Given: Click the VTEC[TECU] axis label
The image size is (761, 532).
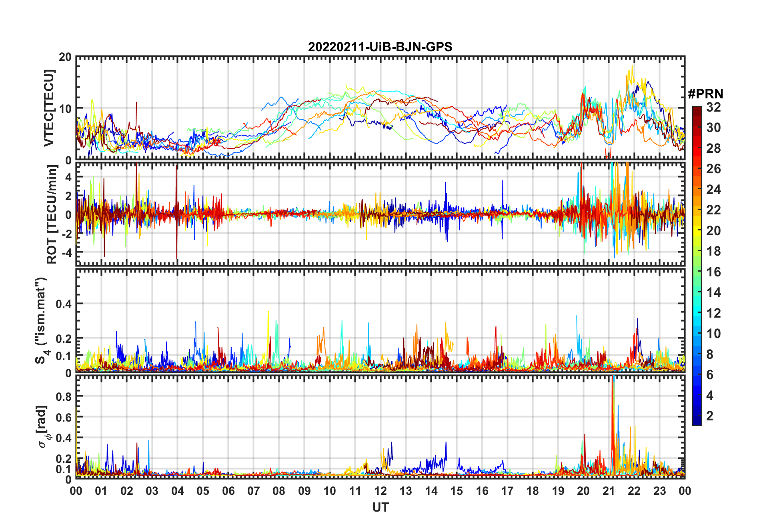Looking at the screenshot, I should point(49,108).
